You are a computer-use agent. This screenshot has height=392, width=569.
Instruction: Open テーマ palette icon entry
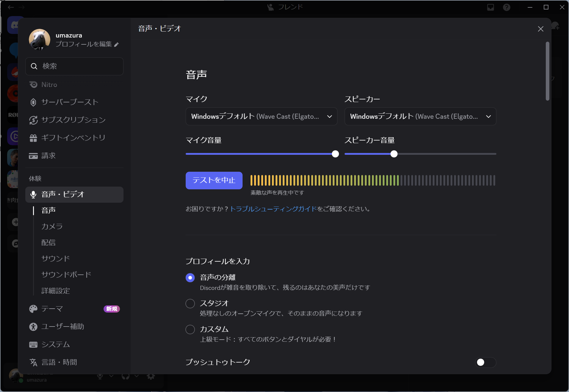(33, 309)
